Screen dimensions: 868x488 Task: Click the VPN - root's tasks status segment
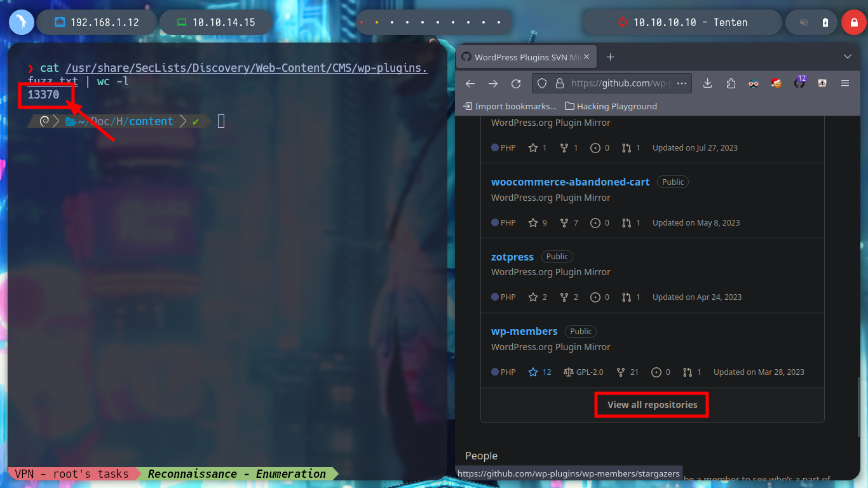click(72, 473)
